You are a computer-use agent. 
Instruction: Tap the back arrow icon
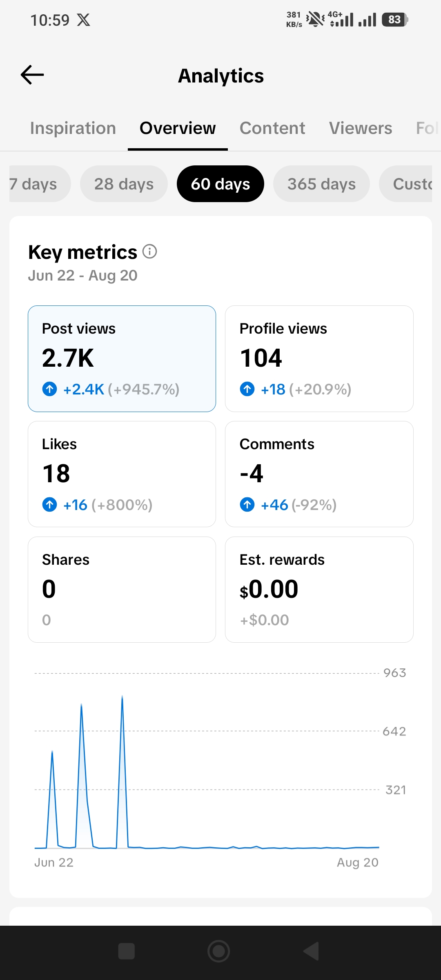click(x=32, y=75)
